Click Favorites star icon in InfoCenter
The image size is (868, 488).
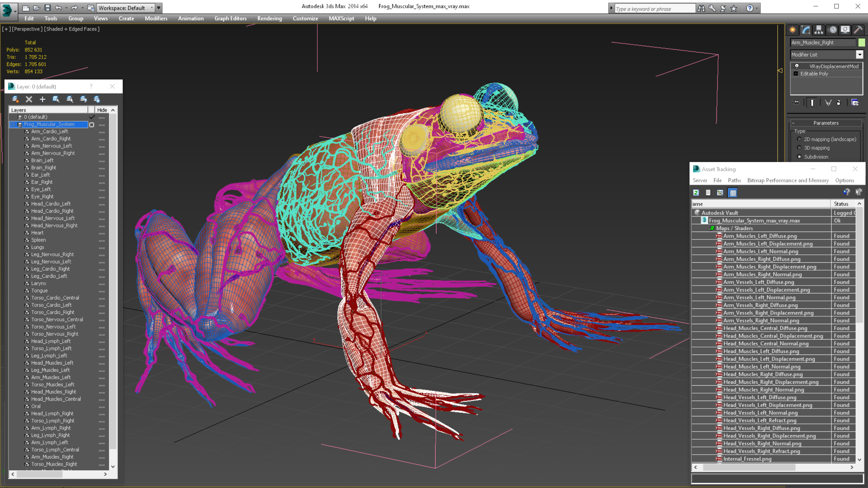click(x=734, y=8)
